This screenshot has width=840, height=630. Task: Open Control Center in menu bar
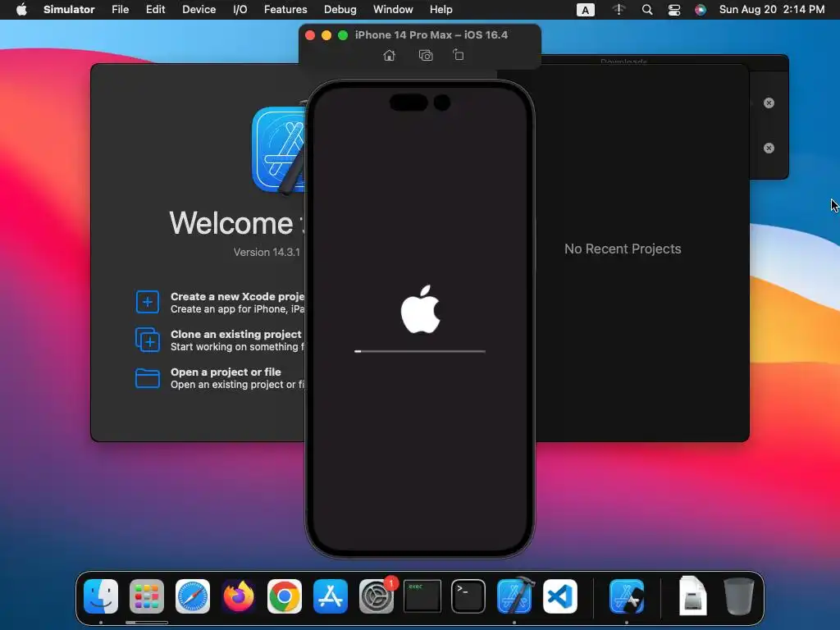(x=674, y=10)
